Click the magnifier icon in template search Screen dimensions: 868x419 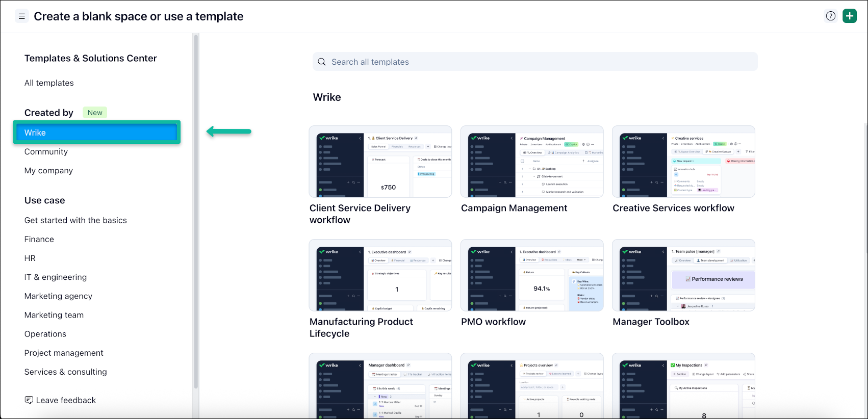(x=322, y=62)
